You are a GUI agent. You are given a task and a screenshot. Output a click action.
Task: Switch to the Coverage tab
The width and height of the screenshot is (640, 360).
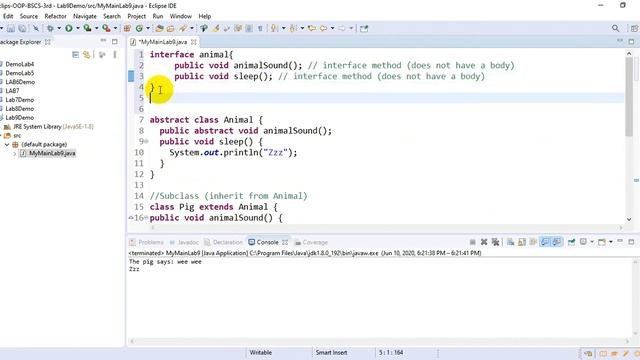pos(311,242)
